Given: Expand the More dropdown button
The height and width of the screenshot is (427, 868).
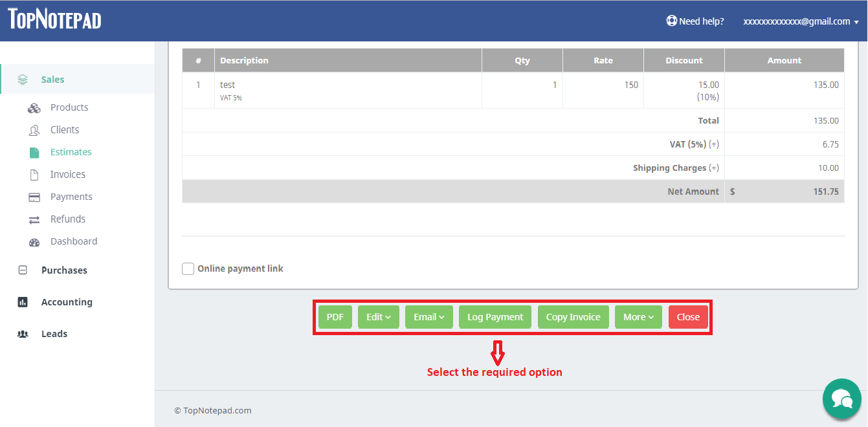Looking at the screenshot, I should click(x=638, y=317).
